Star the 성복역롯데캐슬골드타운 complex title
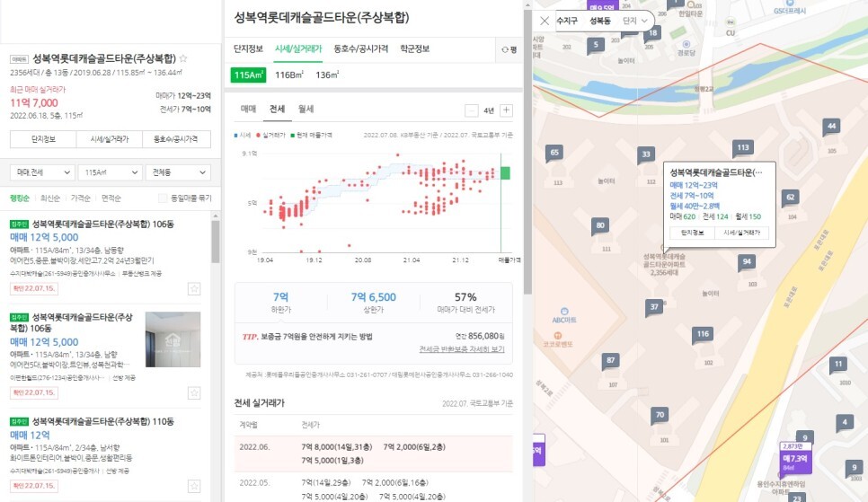Image resolution: width=868 pixels, height=502 pixels. coord(183,58)
